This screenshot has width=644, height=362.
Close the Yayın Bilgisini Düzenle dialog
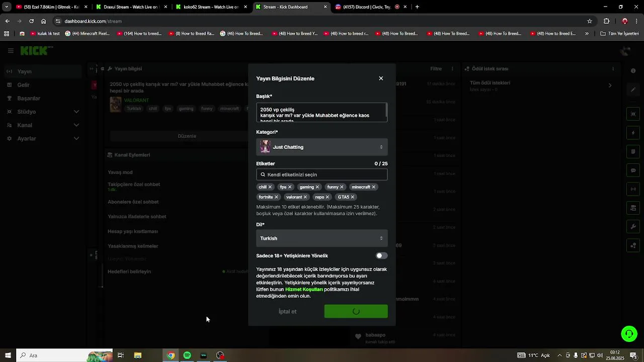[381, 78]
